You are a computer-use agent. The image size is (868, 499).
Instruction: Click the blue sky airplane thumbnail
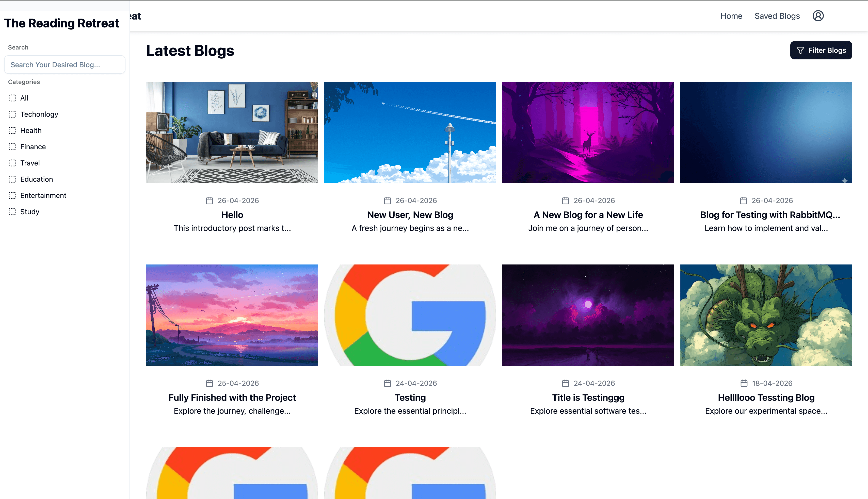410,132
